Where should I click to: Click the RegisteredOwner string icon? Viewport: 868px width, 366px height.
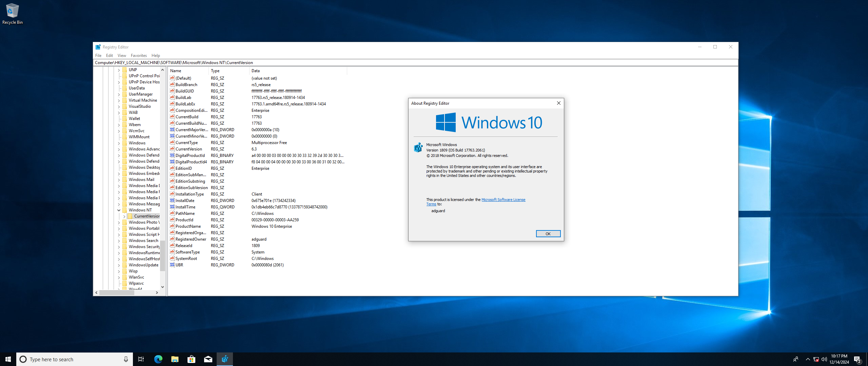click(172, 239)
